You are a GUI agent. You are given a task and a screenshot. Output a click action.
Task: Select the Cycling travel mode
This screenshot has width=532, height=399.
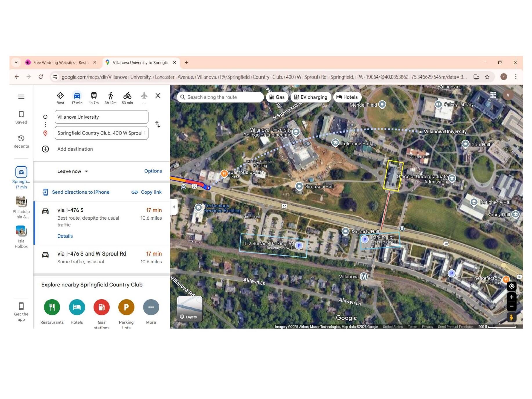[127, 98]
